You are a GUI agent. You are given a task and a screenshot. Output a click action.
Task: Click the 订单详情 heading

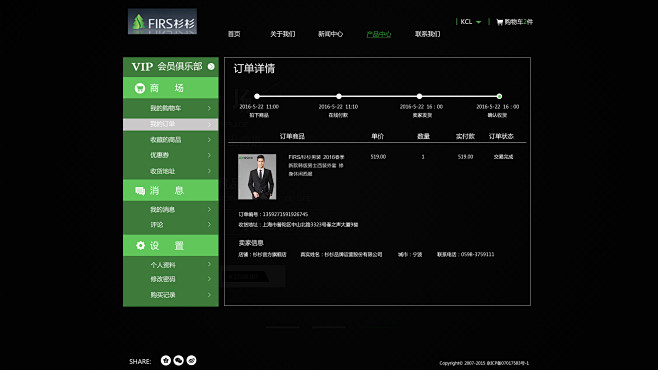(254, 69)
